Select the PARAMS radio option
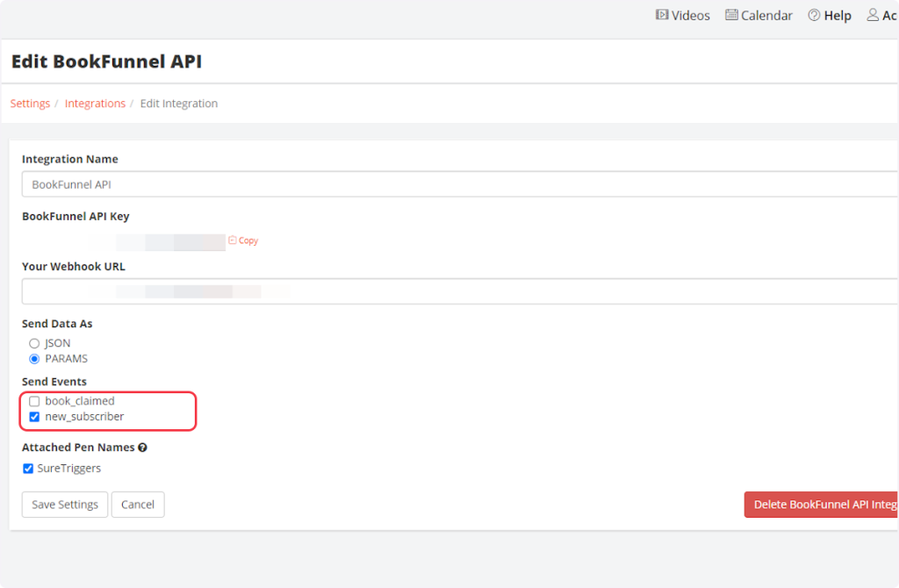The image size is (899, 588). point(35,359)
